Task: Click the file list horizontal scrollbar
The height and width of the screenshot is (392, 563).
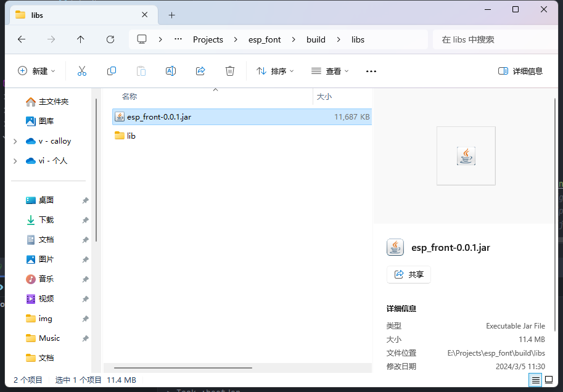Action: click(183, 367)
